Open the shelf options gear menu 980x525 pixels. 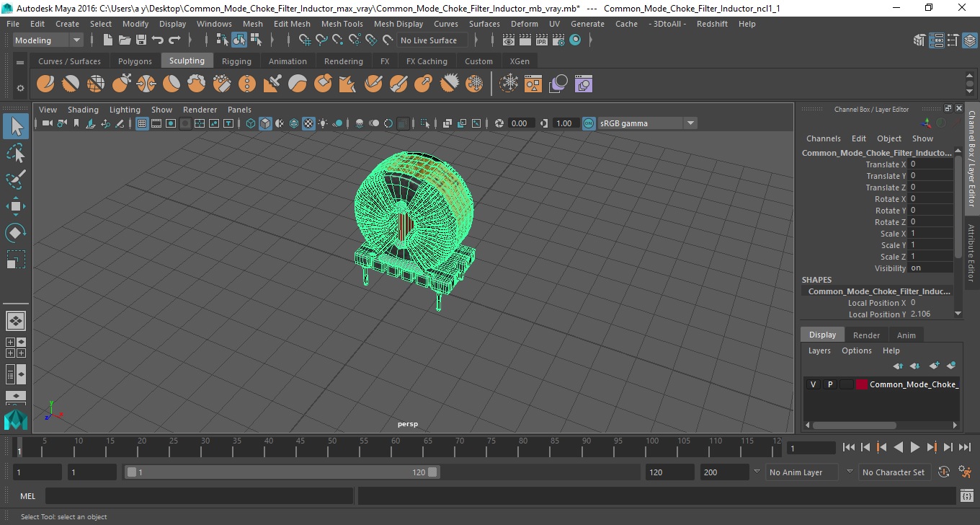(x=20, y=88)
